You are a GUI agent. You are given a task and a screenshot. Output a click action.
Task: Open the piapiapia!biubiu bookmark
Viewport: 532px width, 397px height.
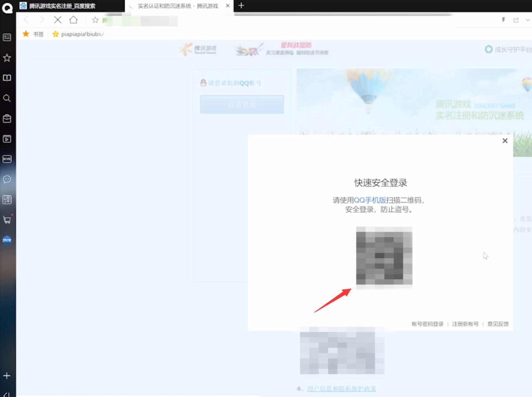pos(78,34)
